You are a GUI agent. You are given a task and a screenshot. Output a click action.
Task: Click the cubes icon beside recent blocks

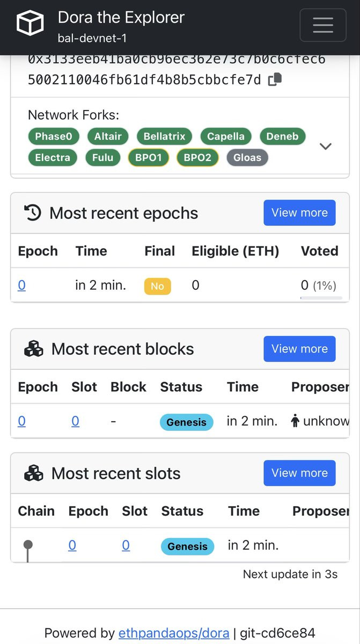click(34, 349)
